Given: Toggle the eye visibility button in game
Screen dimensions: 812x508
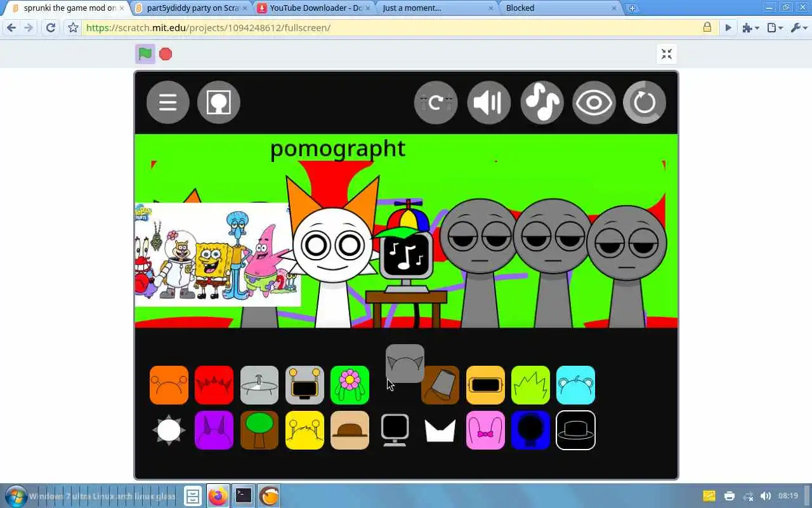Looking at the screenshot, I should point(594,102).
